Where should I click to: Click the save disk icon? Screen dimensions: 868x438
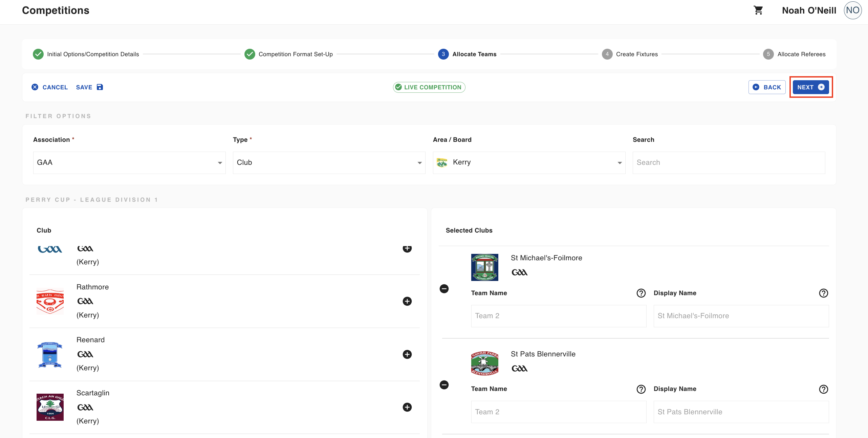coord(100,87)
